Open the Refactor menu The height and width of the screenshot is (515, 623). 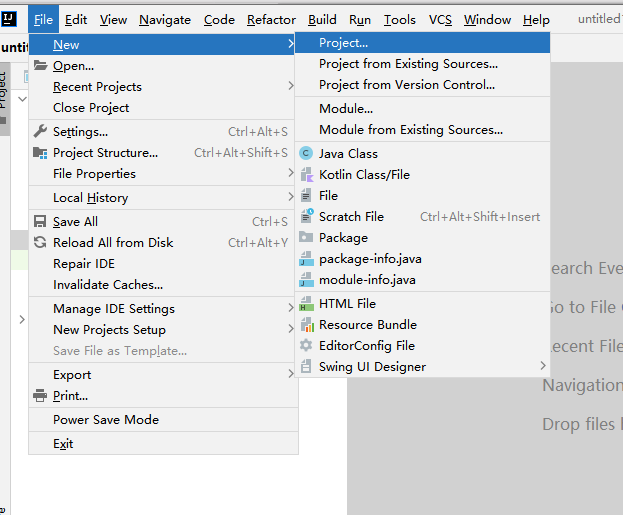[271, 19]
